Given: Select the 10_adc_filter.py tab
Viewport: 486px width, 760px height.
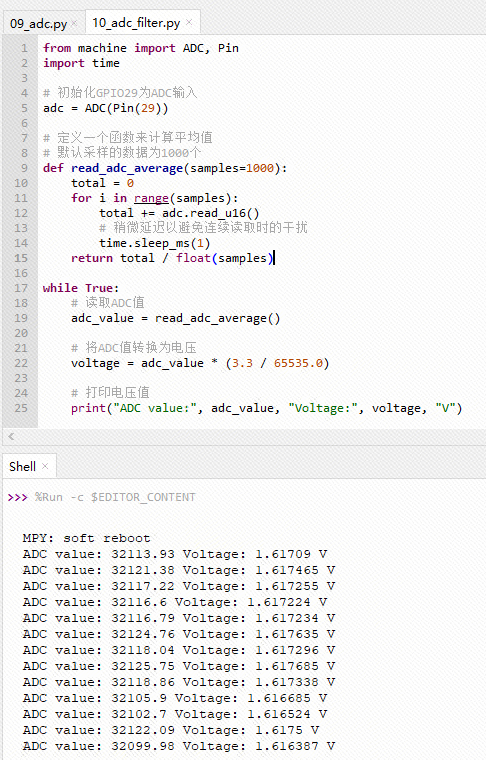Looking at the screenshot, I should pos(136,23).
